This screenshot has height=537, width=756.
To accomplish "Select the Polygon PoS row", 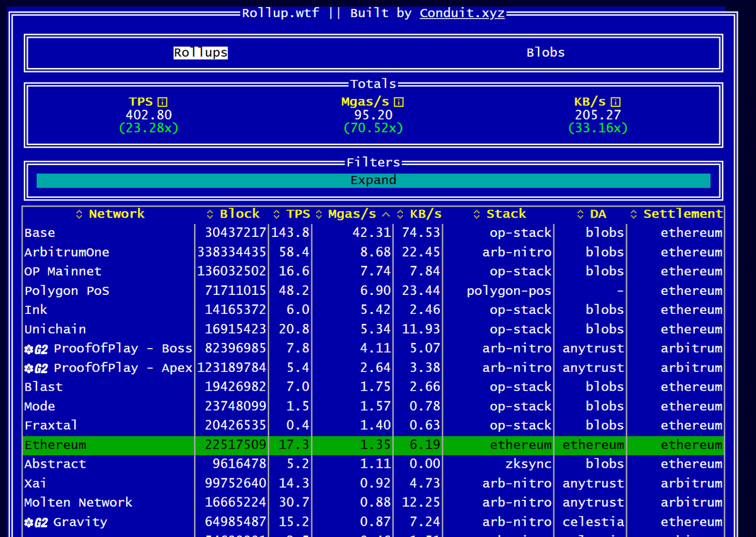I will tap(373, 291).
